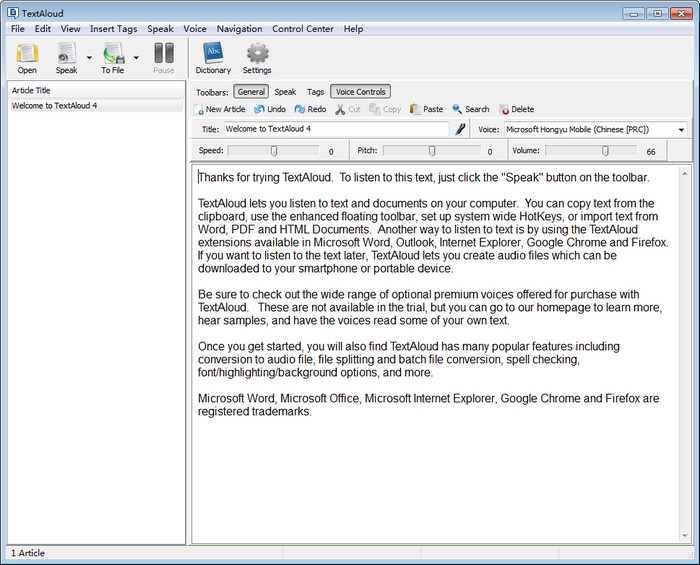The image size is (700, 565).
Task: Click the Voice: label
Action: click(x=488, y=129)
